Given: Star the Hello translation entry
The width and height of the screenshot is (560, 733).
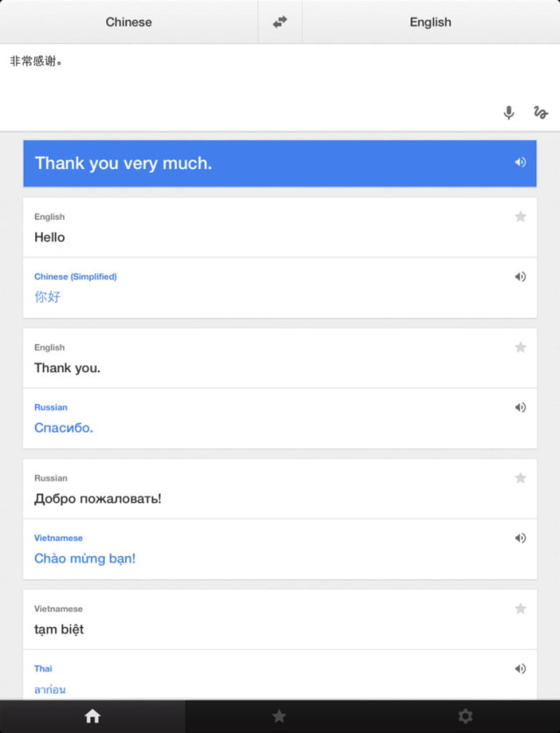Looking at the screenshot, I should (x=521, y=216).
